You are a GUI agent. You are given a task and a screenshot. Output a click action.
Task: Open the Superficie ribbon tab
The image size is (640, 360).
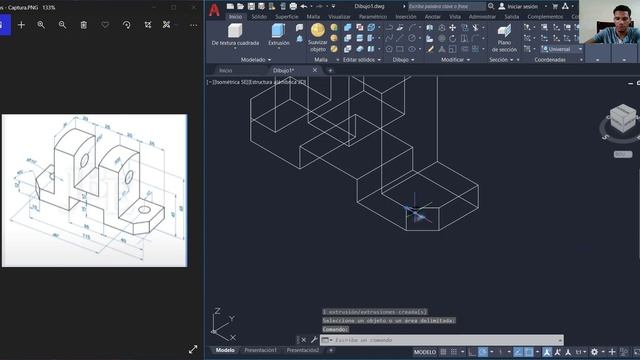287,17
